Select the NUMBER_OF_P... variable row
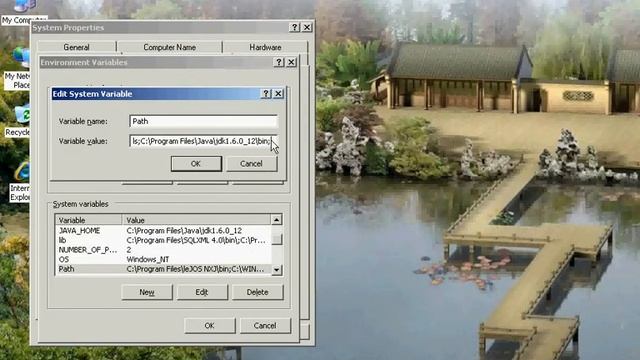The width and height of the screenshot is (640, 360). pyautogui.click(x=163, y=250)
